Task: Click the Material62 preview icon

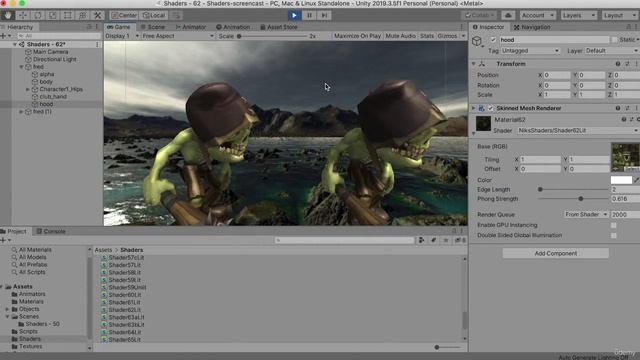Action: click(483, 123)
